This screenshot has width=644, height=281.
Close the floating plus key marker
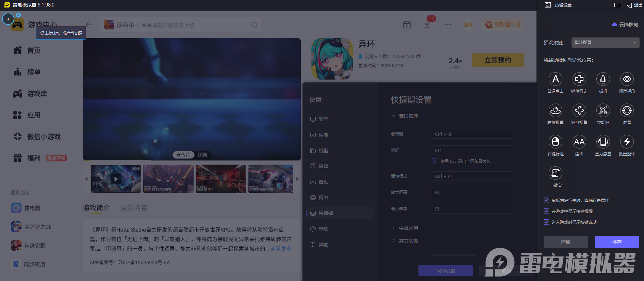18,15
